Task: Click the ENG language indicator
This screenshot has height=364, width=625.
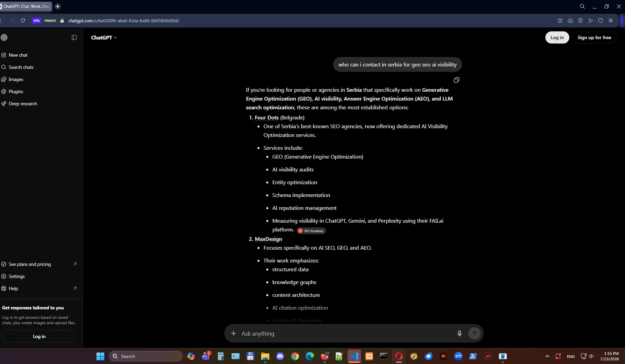Action: point(571,357)
